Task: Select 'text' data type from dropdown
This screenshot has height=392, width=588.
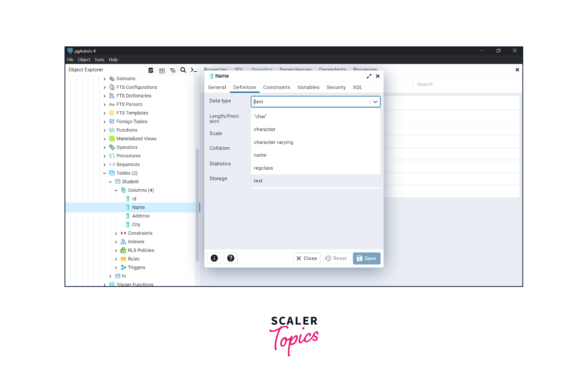Action: [x=259, y=180]
